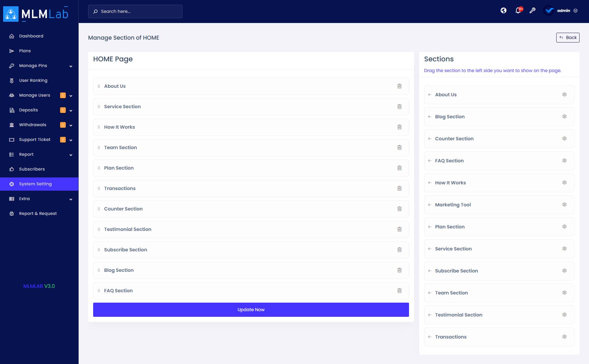Open Marketing Tool gear settings
The image size is (589, 364).
tap(564, 204)
